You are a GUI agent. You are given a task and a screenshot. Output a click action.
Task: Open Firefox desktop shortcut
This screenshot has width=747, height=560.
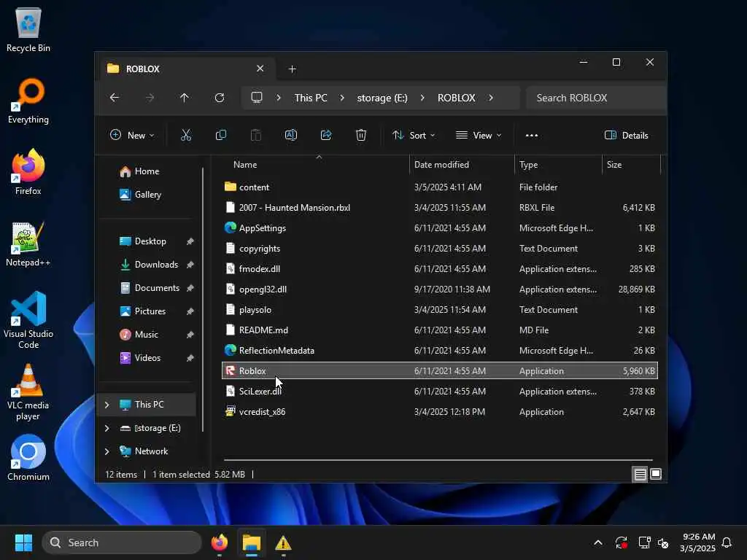28,172
